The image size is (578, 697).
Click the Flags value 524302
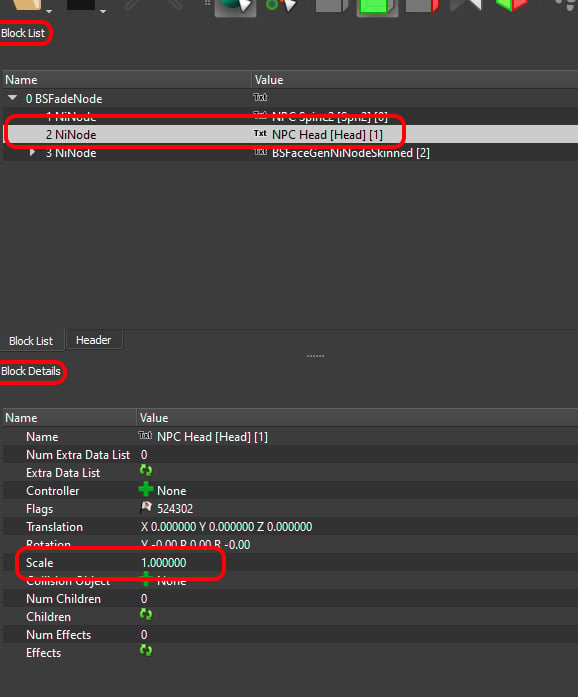tap(175, 509)
